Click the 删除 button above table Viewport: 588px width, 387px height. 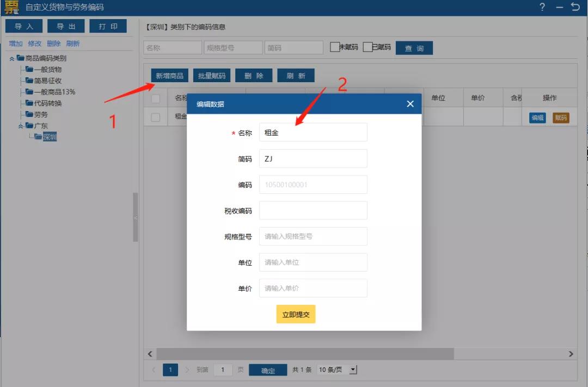pos(254,75)
